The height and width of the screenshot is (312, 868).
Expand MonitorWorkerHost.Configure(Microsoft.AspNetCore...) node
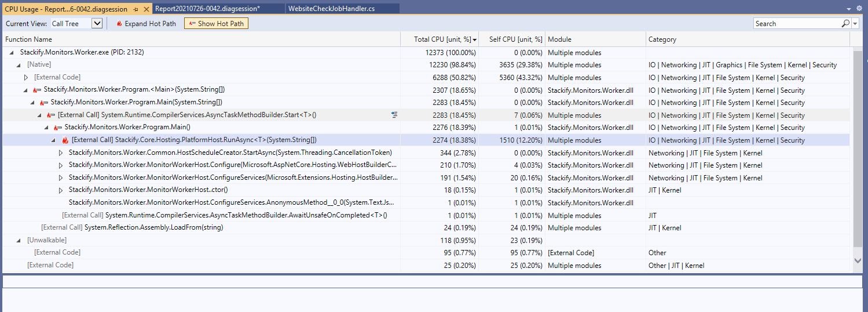tap(61, 165)
